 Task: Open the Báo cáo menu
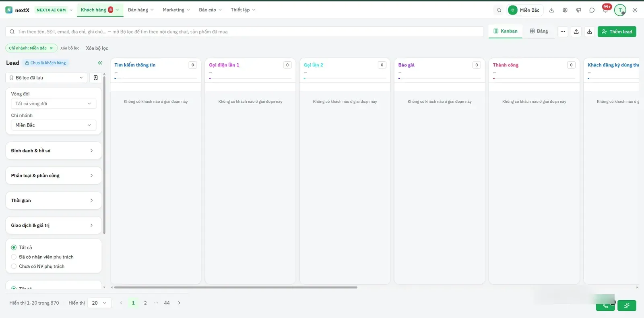tap(211, 10)
